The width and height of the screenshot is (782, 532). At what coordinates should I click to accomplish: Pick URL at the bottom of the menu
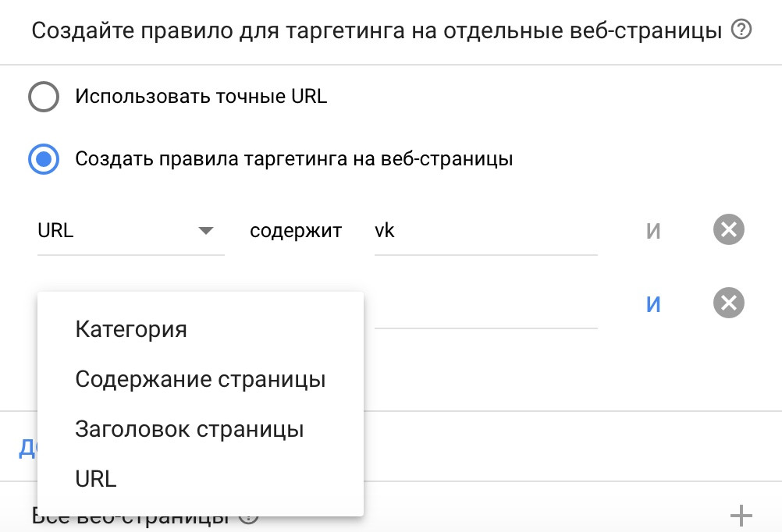point(95,479)
